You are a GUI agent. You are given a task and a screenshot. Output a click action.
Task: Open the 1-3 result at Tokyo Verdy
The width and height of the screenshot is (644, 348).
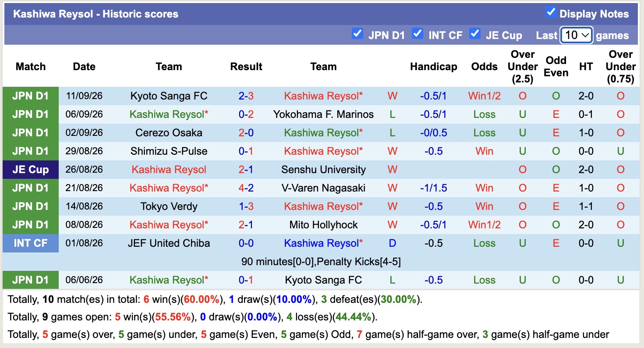(246, 206)
